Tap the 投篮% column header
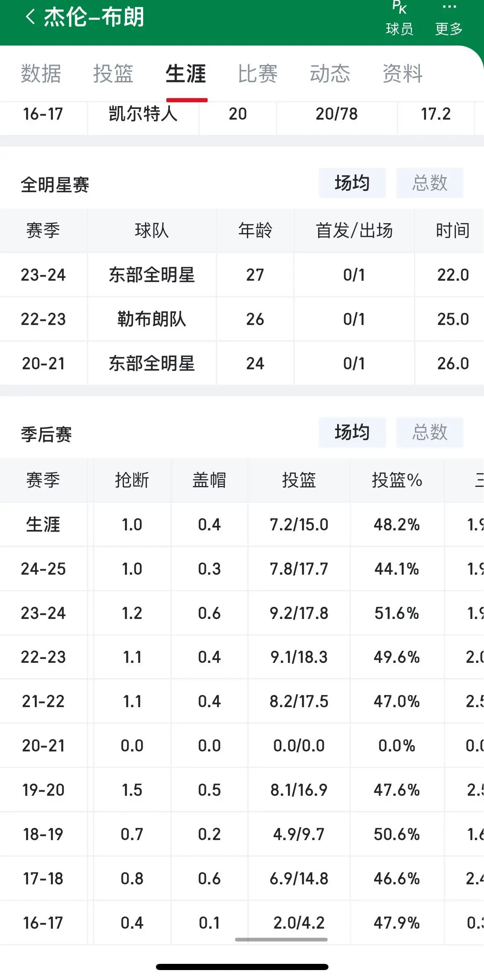 click(x=397, y=480)
